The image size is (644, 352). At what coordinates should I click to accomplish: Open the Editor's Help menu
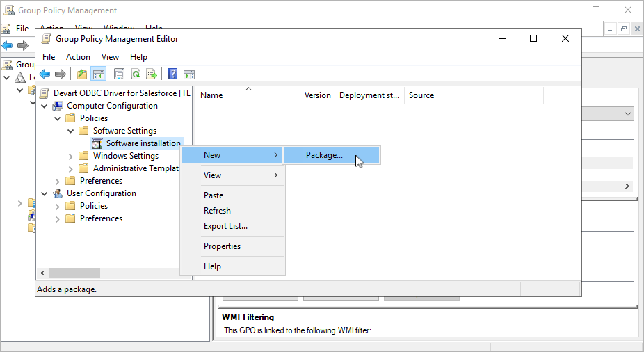[x=138, y=57]
